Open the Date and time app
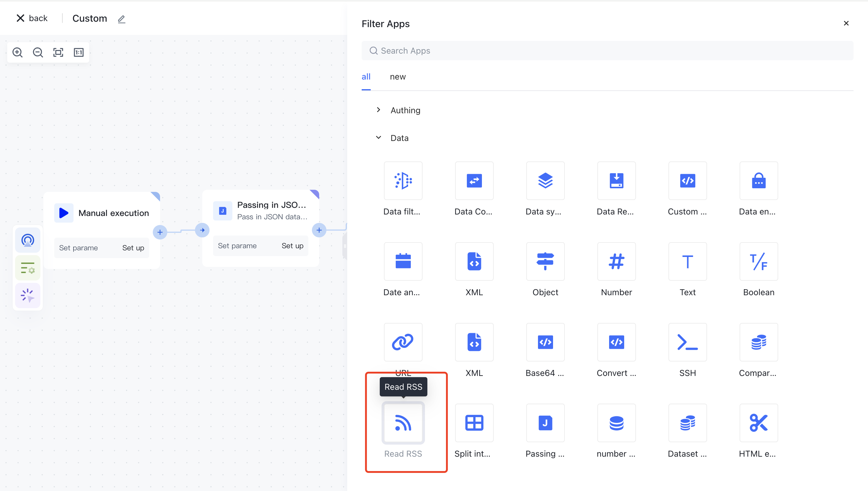 [x=403, y=262]
